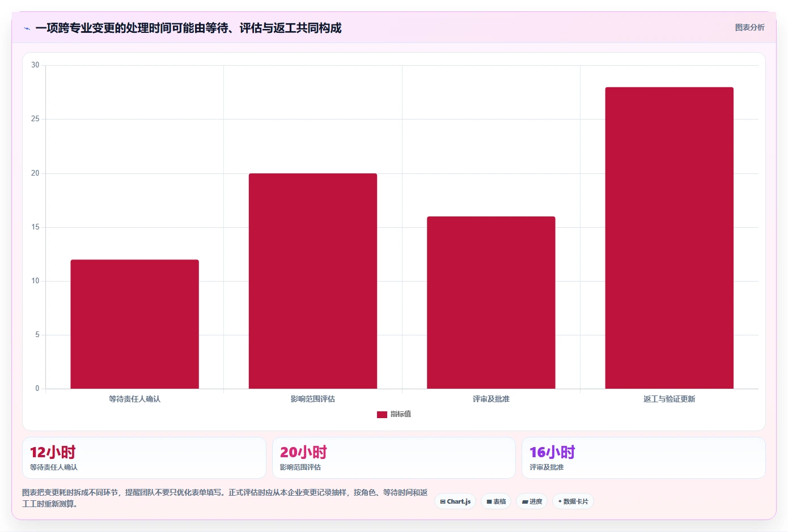Click the y-axis value 5
This screenshot has width=788, height=532.
point(37,335)
